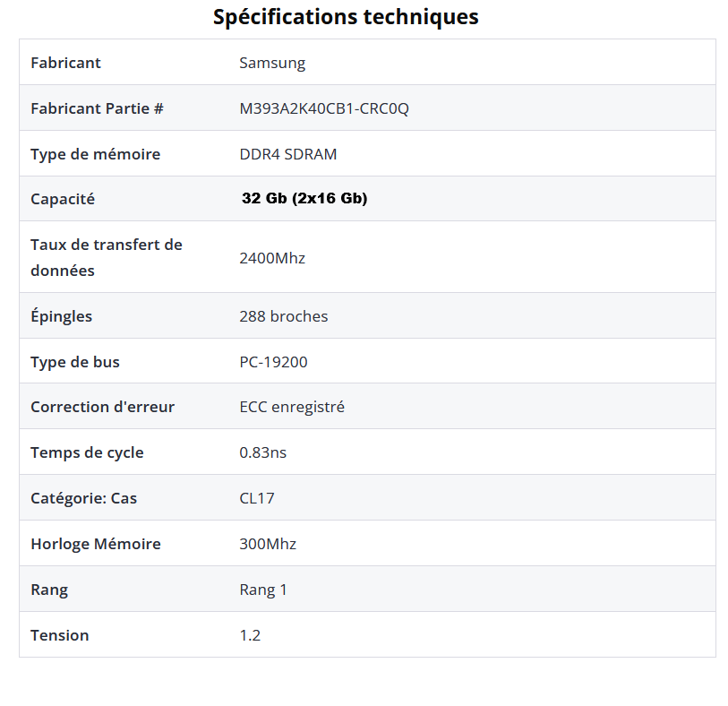Viewport: 728px width, 706px height.
Task: Select the "Catégorie: Cas" label
Action: point(84,498)
